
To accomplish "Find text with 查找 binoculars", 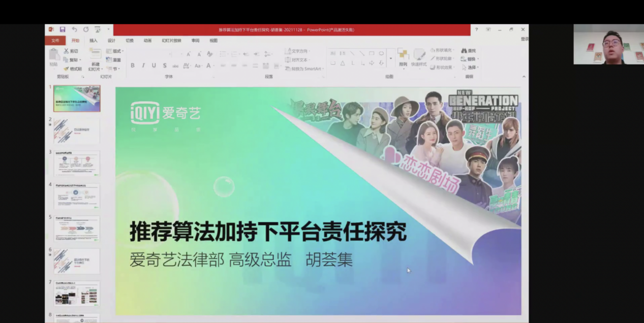I will pos(469,51).
